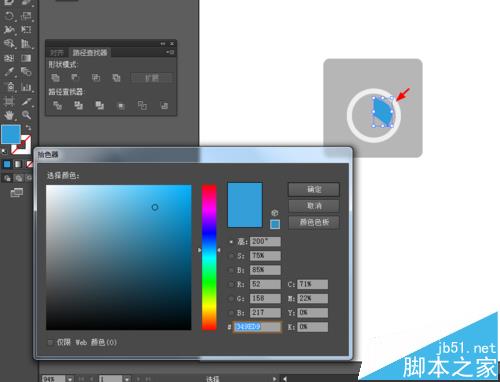Select the Zoom tool
Screen dimensions: 500x382
(26, 115)
